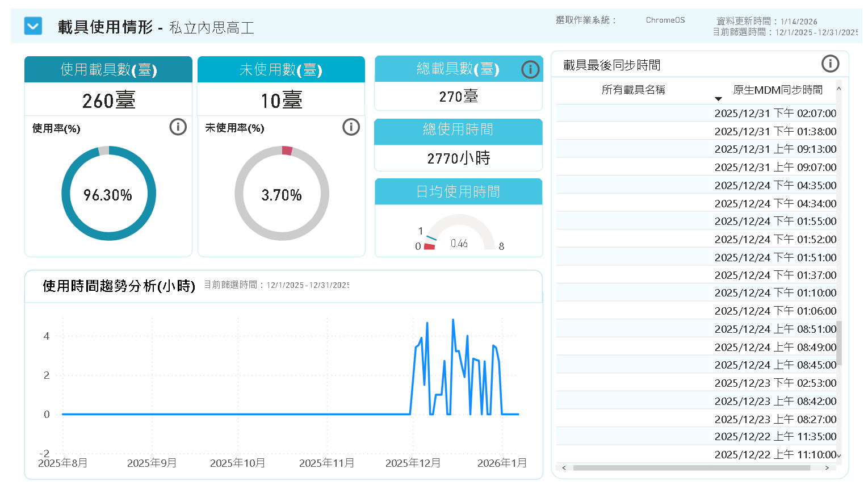Sort by 所有載具名稱 column header
868x485 pixels.
[633, 90]
